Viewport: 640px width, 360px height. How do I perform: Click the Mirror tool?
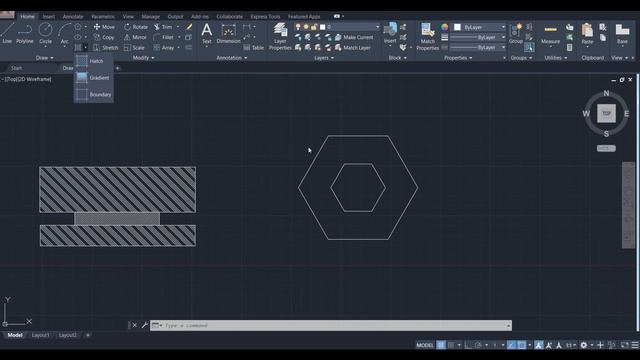[x=135, y=37]
